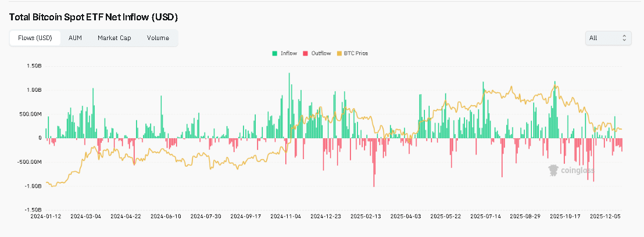Click the chart title Total Bitcoin Spot ETF Net Inflow
The height and width of the screenshot is (237, 644).
click(x=93, y=17)
